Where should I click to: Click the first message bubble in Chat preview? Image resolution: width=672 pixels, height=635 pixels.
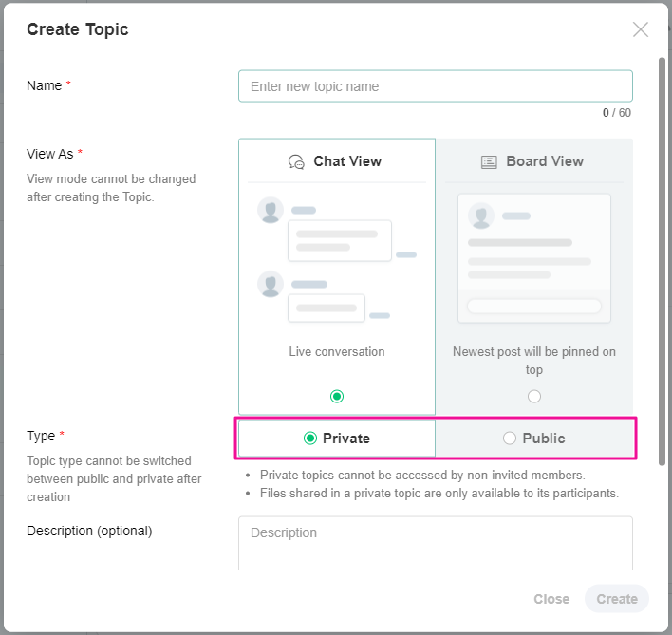340,240
